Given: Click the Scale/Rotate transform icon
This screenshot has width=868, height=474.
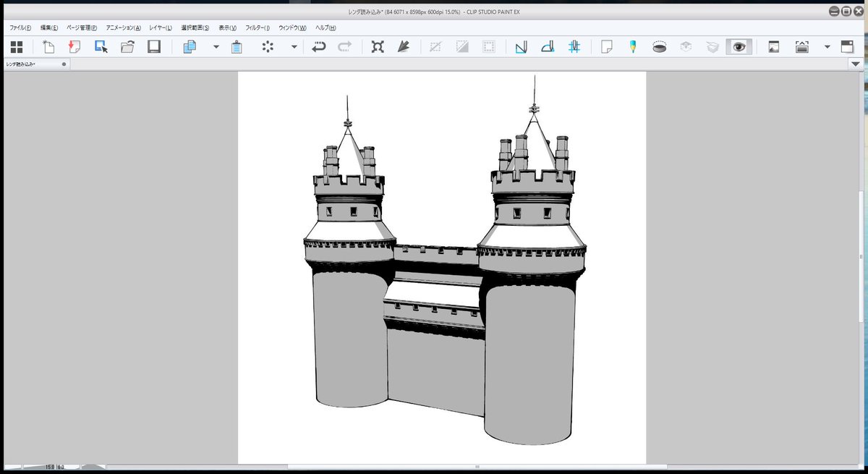Looking at the screenshot, I should [x=377, y=47].
